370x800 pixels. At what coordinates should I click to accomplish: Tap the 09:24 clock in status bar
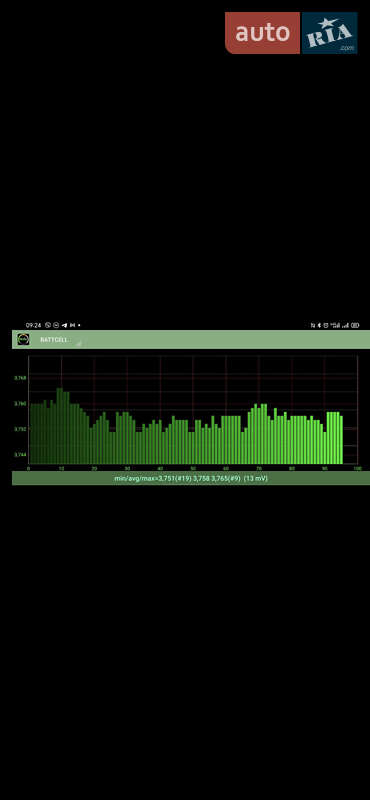point(33,325)
